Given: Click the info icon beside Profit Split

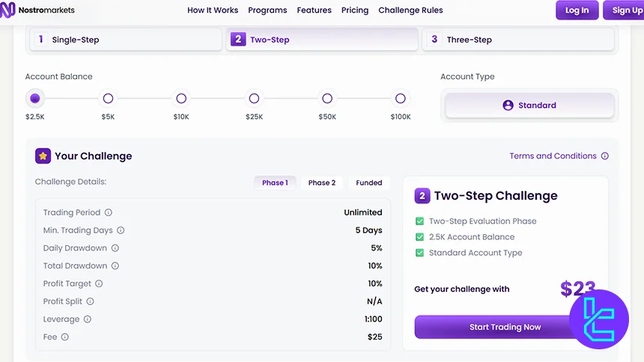Looking at the screenshot, I should (x=91, y=301).
